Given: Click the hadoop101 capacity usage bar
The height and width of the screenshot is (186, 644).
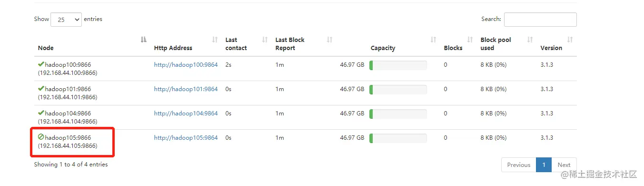Looking at the screenshot, I should 398,89.
